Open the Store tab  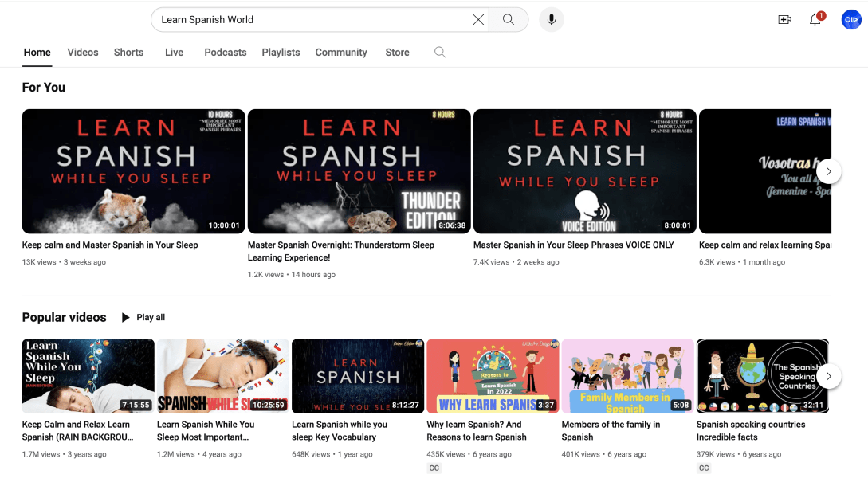(x=398, y=52)
